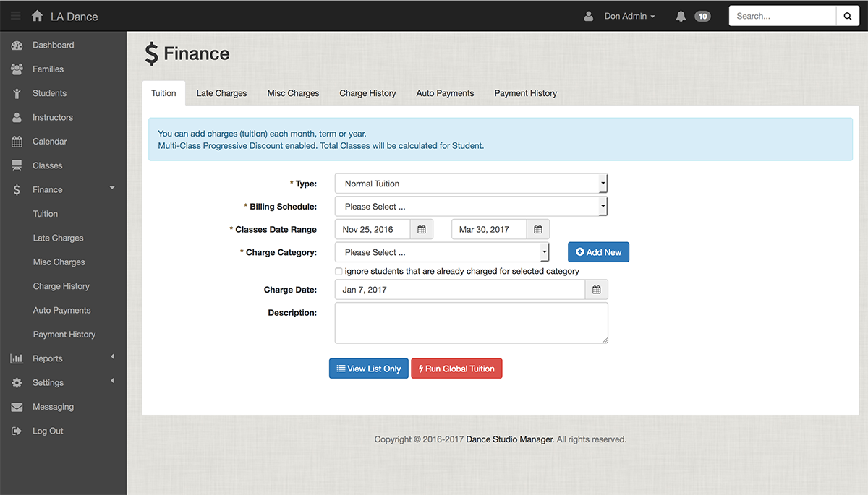This screenshot has width=868, height=495.
Task: Click inside the Description text area
Action: (471, 322)
